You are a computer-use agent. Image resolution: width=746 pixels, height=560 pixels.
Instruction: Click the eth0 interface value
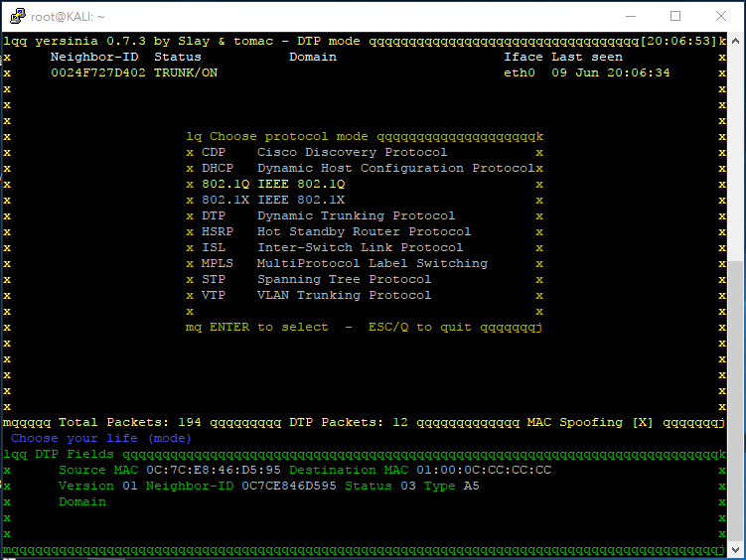[520, 73]
